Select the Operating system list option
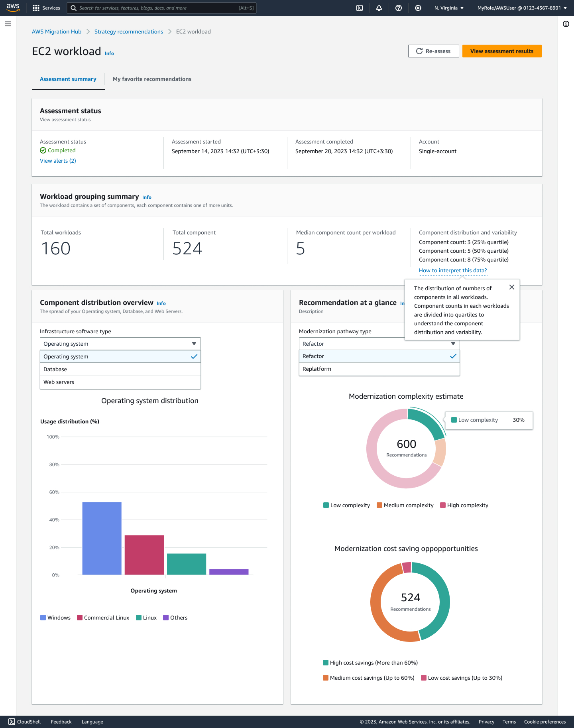574x728 pixels. coord(120,356)
